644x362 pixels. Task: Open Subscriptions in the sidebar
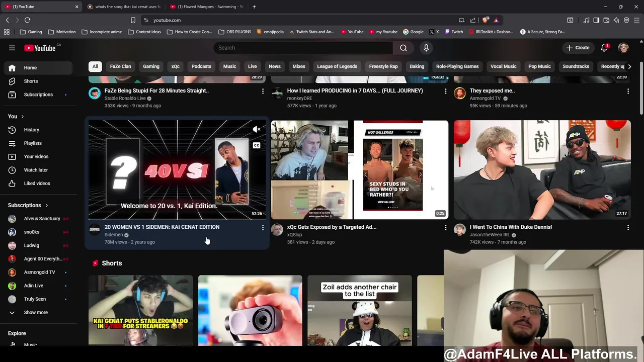[x=37, y=95]
